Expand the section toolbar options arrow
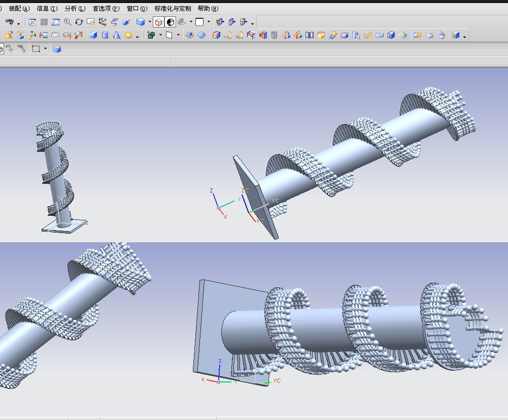The width and height of the screenshot is (508, 420). [252, 23]
